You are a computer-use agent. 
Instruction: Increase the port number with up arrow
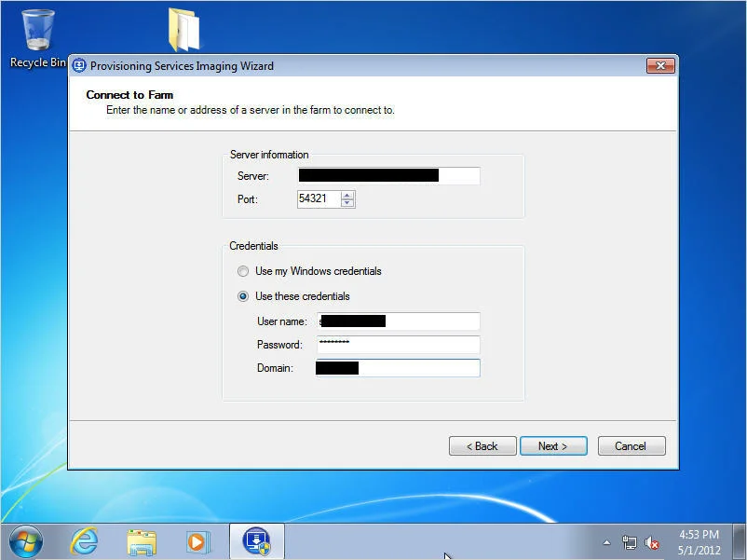(347, 195)
